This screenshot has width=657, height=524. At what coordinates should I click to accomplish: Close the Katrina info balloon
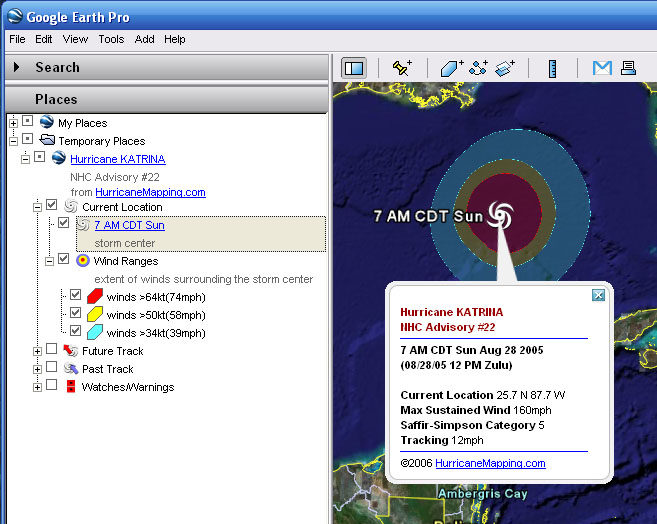[598, 295]
